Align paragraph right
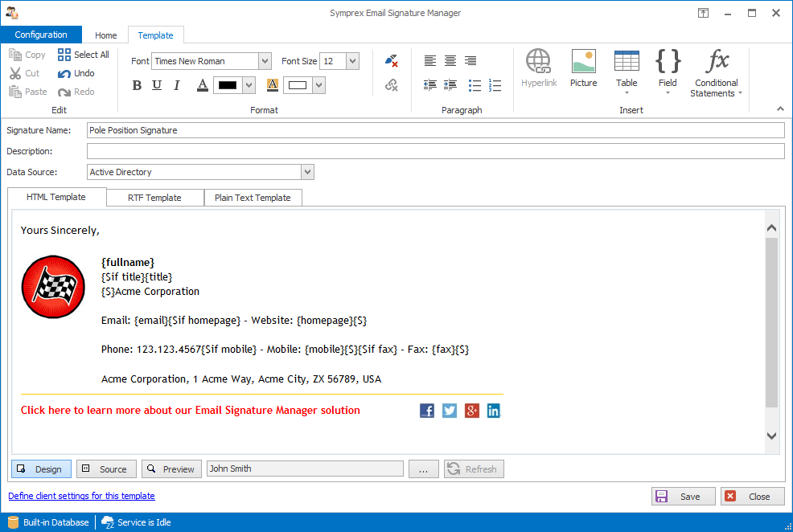793x532 pixels. pos(470,61)
